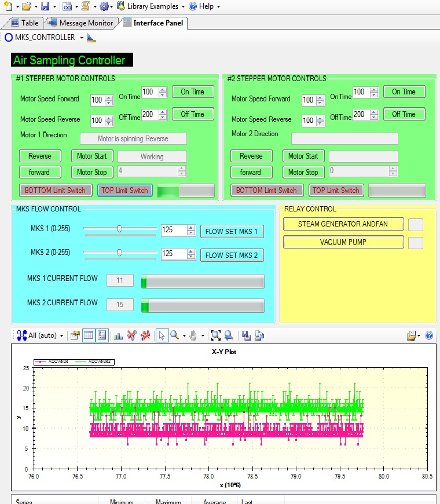Image resolution: width=440 pixels, height=504 pixels.
Task: Select the hand pan tool in plot toolbar
Action: pos(193,335)
